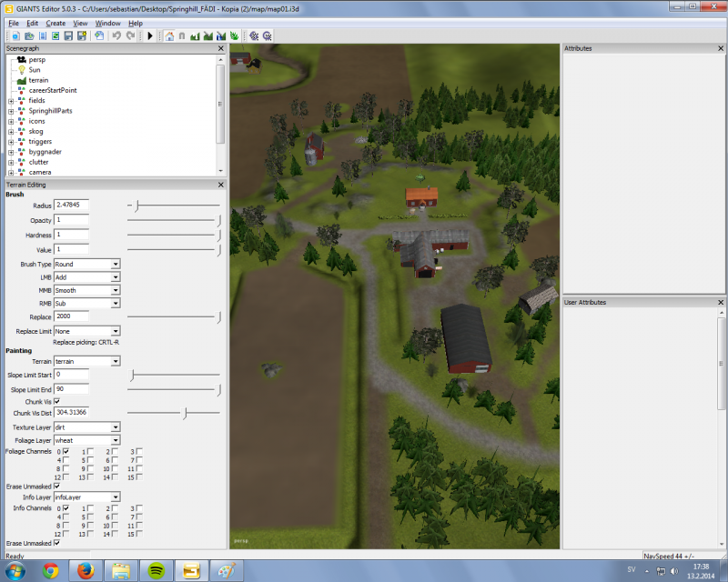The height and width of the screenshot is (582, 728).
Task: Select the foliage paint mode icon
Action: (x=234, y=35)
